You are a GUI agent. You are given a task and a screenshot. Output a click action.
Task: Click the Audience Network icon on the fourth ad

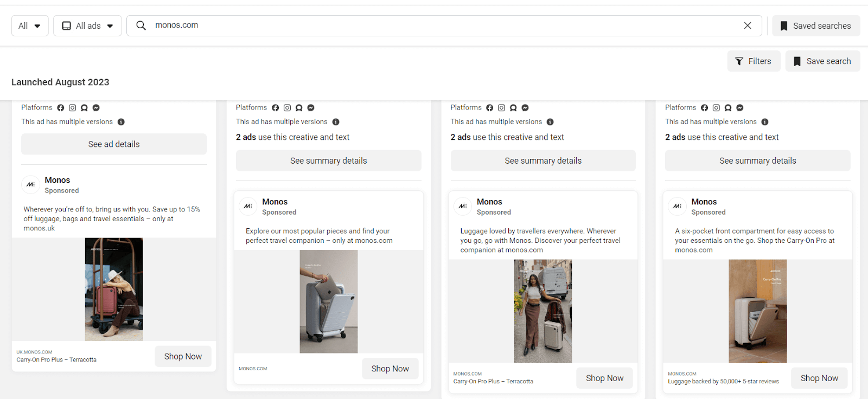coord(728,108)
